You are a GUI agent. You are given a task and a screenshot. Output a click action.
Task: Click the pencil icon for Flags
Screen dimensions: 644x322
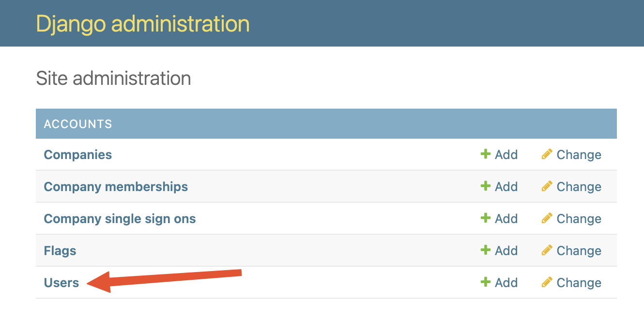547,250
